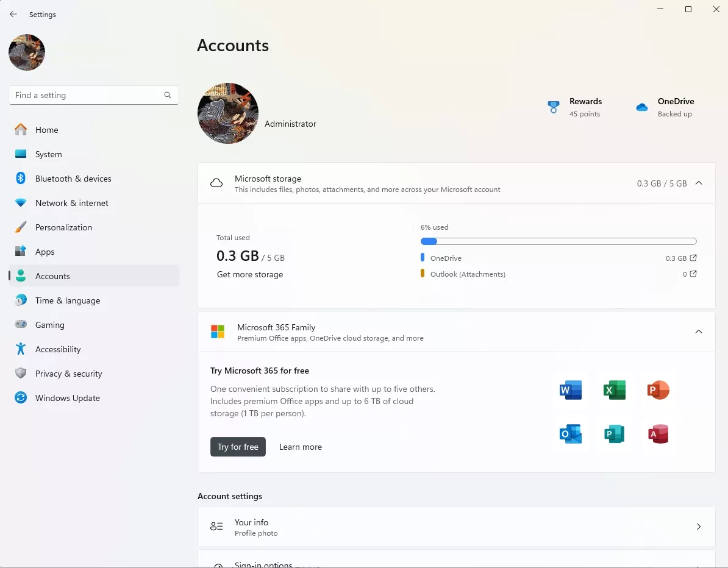
Task: Click the Publisher app icon
Action: point(614,433)
